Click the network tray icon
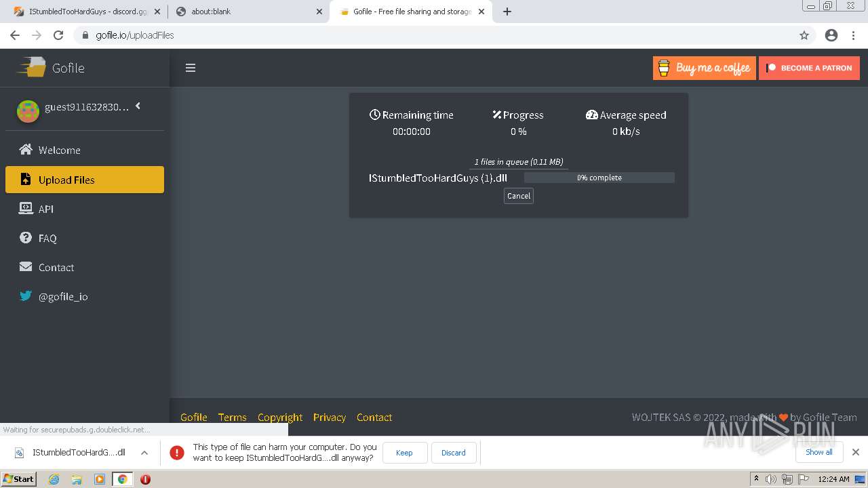This screenshot has height=488, width=868. pos(787,479)
